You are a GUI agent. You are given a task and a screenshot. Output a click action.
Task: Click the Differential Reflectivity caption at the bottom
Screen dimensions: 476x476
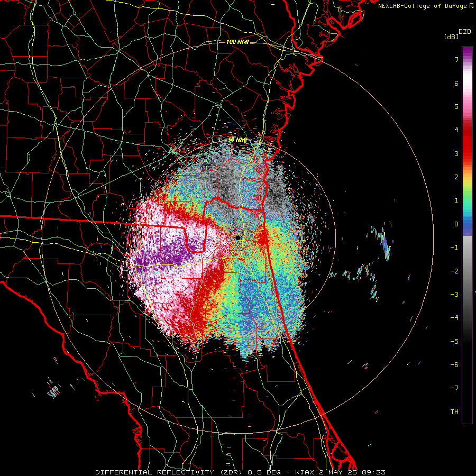click(x=241, y=472)
